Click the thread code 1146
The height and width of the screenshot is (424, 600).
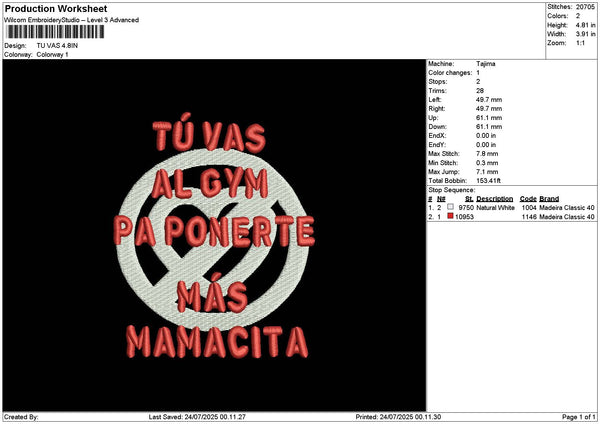pos(529,217)
